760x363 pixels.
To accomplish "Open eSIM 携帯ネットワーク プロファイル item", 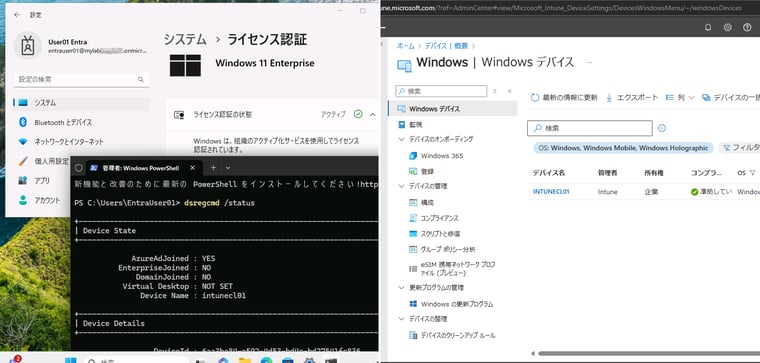I will 452,269.
